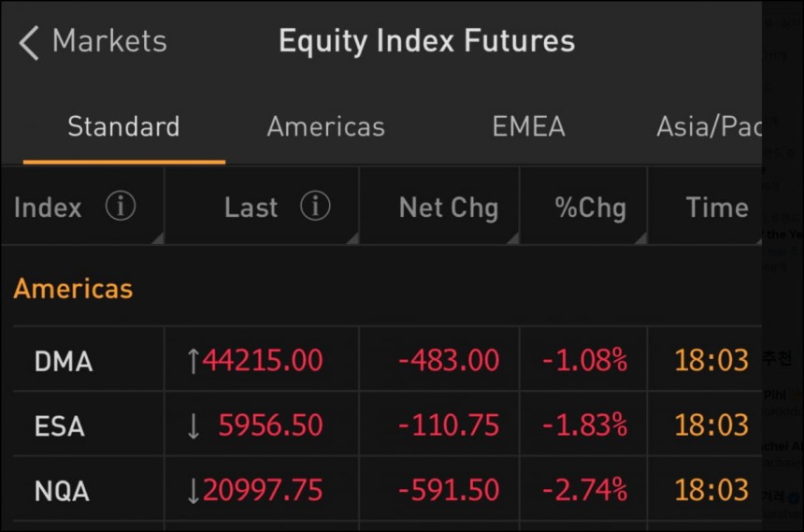Image resolution: width=804 pixels, height=532 pixels.
Task: Open the DMA futures row
Action: 387,360
